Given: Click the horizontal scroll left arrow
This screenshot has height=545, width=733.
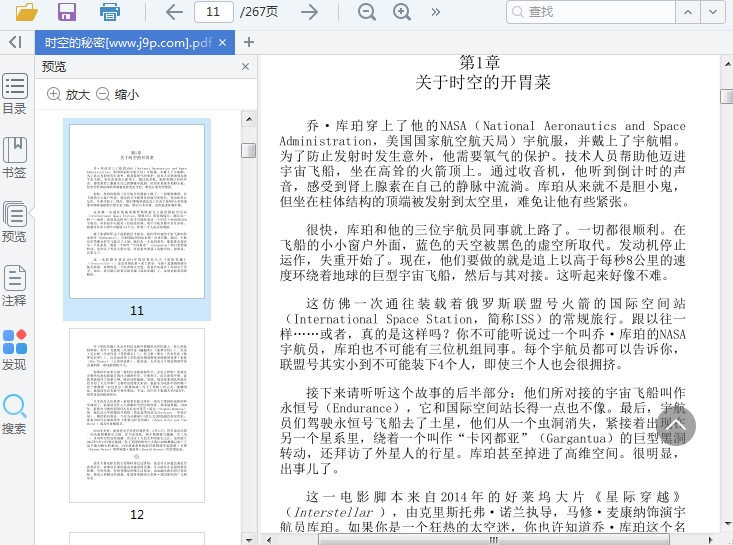Looking at the screenshot, I should 268,539.
